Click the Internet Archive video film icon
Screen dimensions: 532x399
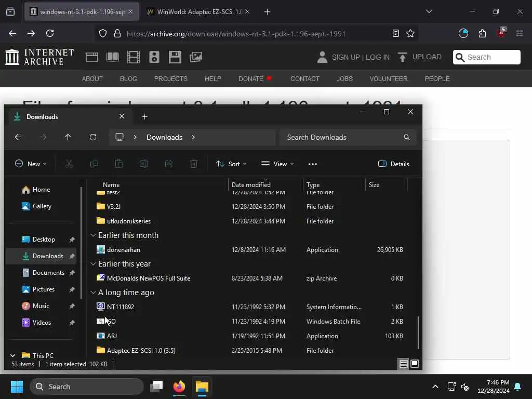click(x=134, y=57)
